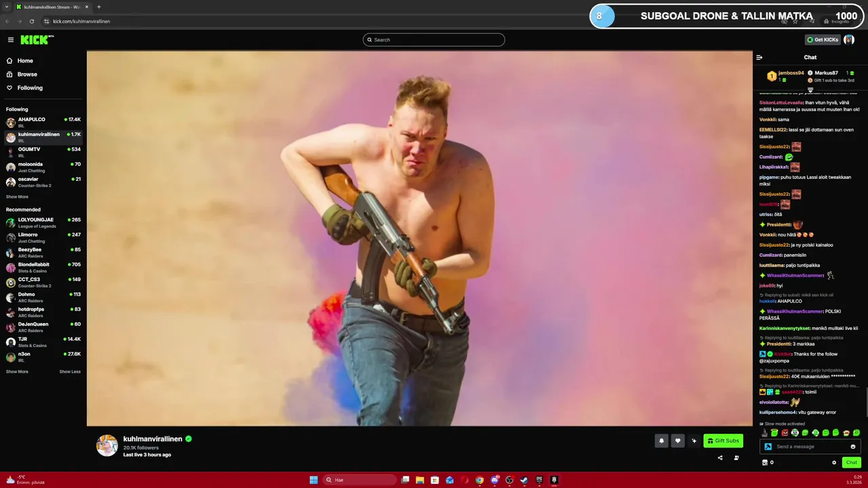Open File Explorer from the taskbar
The image size is (868, 488).
[420, 480]
